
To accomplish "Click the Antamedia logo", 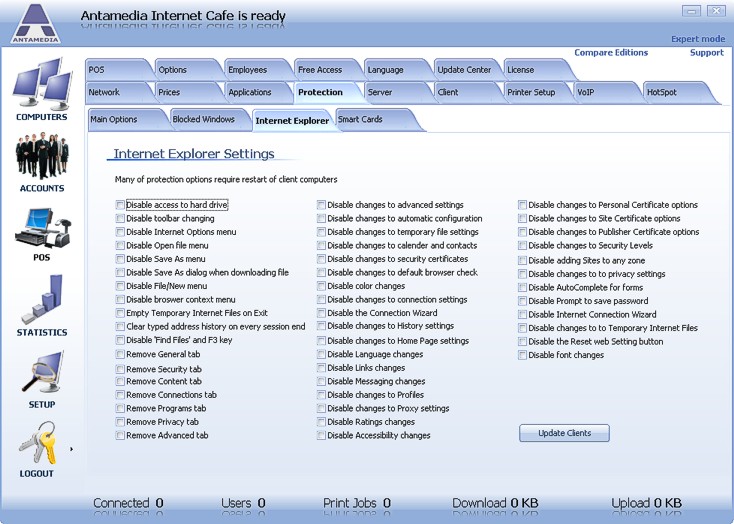I will click(x=36, y=23).
